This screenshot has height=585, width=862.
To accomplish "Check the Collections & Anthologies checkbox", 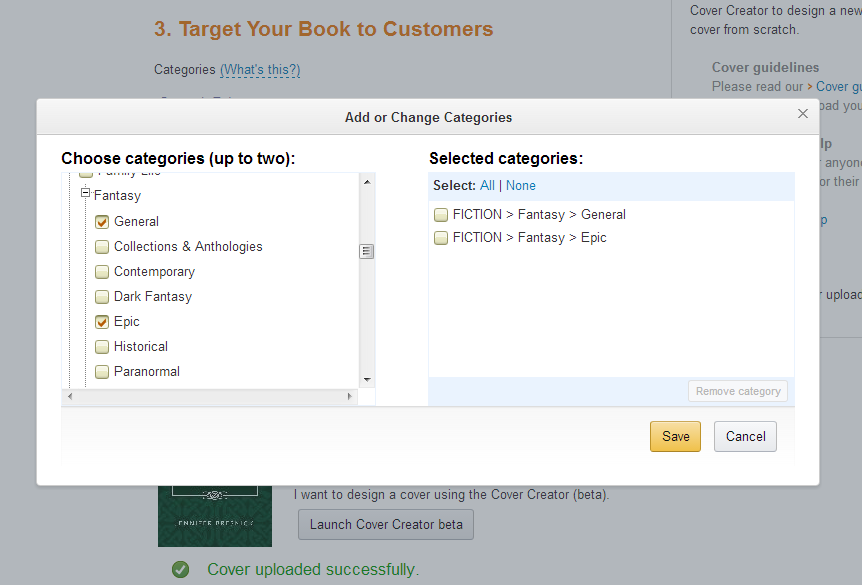I will click(102, 247).
